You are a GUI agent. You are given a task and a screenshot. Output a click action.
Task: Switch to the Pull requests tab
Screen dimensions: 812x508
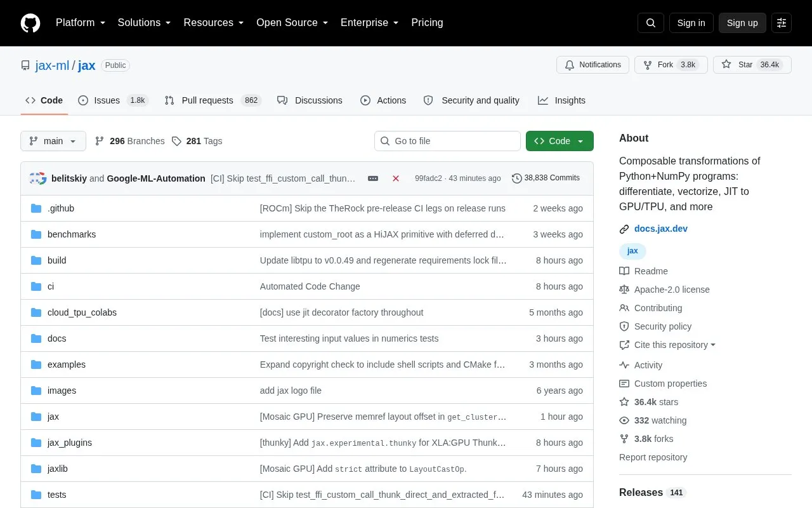[213, 100]
